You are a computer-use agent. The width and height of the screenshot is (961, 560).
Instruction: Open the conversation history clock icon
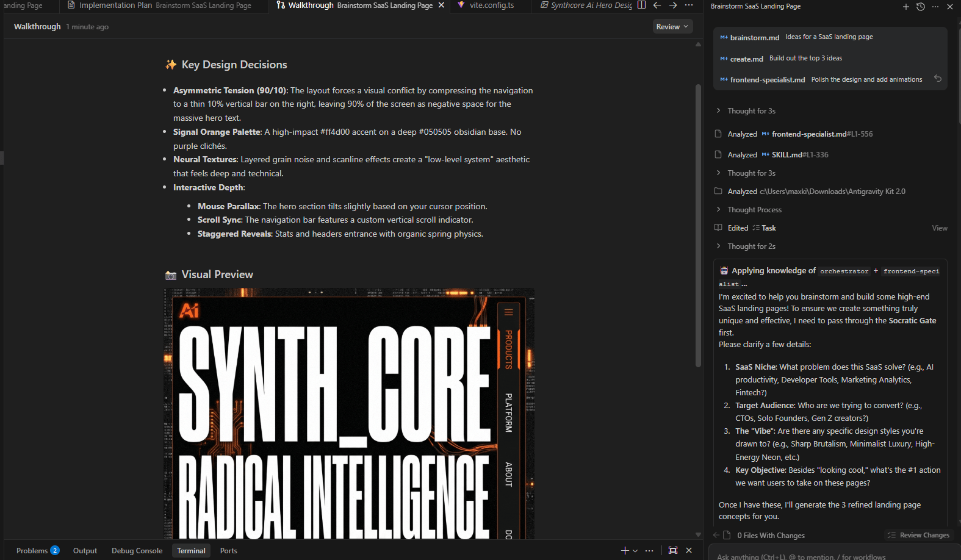[921, 7]
